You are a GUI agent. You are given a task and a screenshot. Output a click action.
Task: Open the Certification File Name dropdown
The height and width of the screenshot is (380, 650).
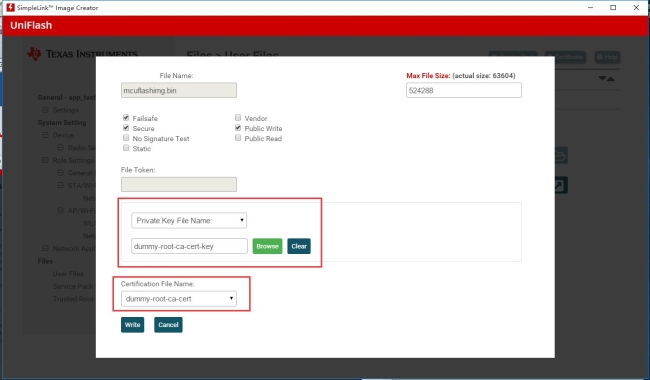[179, 299]
